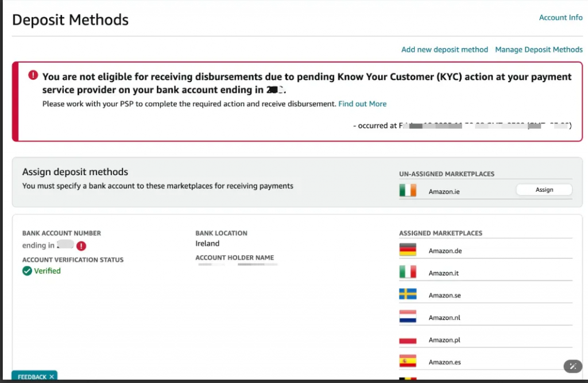588x383 pixels.
Task: Select the Amazon.ie marketplace name
Action: 444,192
